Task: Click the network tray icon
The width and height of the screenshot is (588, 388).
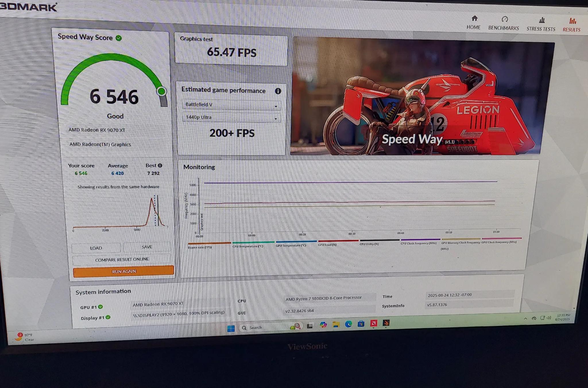Action: [542, 318]
